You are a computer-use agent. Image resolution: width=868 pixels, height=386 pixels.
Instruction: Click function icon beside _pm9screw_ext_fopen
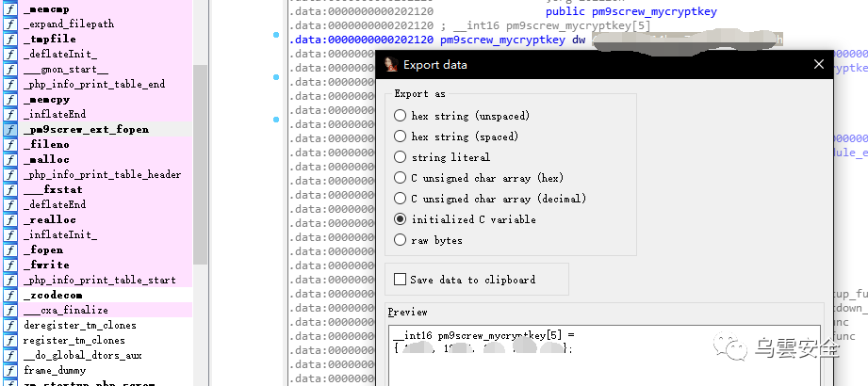[x=10, y=129]
